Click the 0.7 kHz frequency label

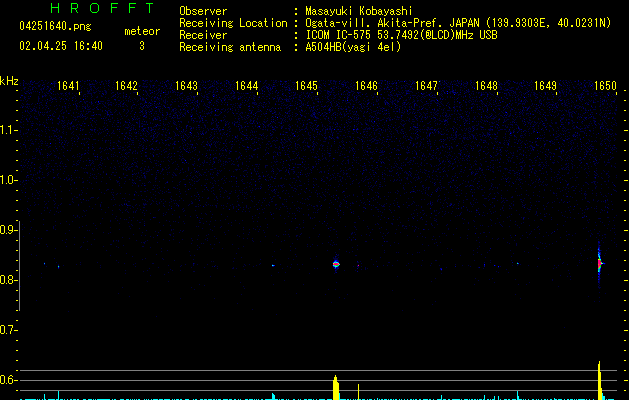[8, 330]
